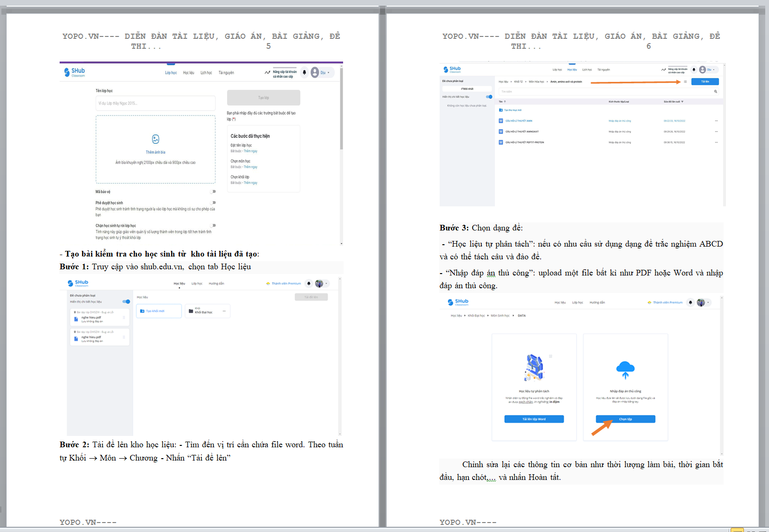Click the list view icon beside 'Tải lên'
769x532 pixels.
(685, 82)
